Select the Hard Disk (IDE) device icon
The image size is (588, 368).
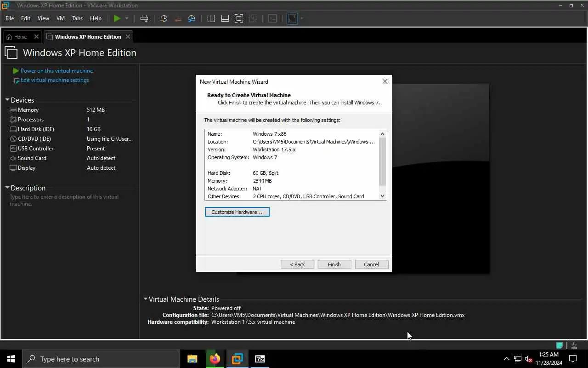pyautogui.click(x=13, y=129)
